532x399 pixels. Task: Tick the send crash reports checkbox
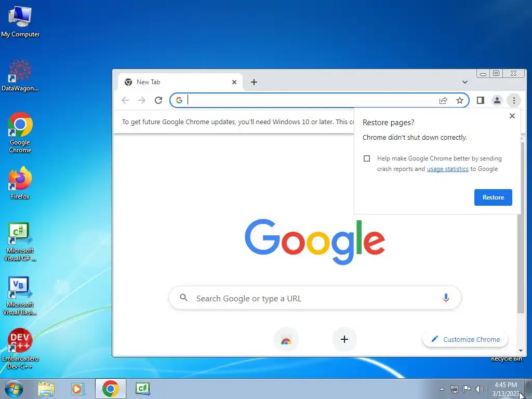[x=367, y=158]
